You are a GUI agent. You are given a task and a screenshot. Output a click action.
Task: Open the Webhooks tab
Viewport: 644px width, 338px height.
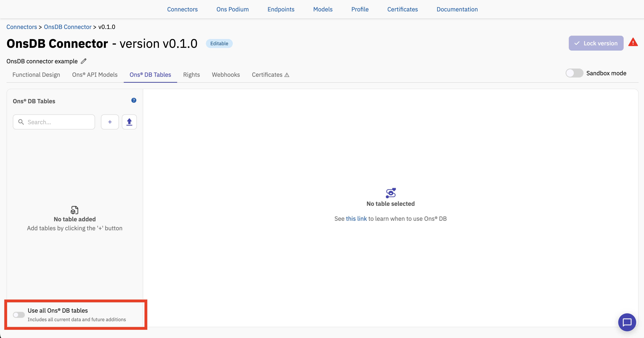(226, 75)
